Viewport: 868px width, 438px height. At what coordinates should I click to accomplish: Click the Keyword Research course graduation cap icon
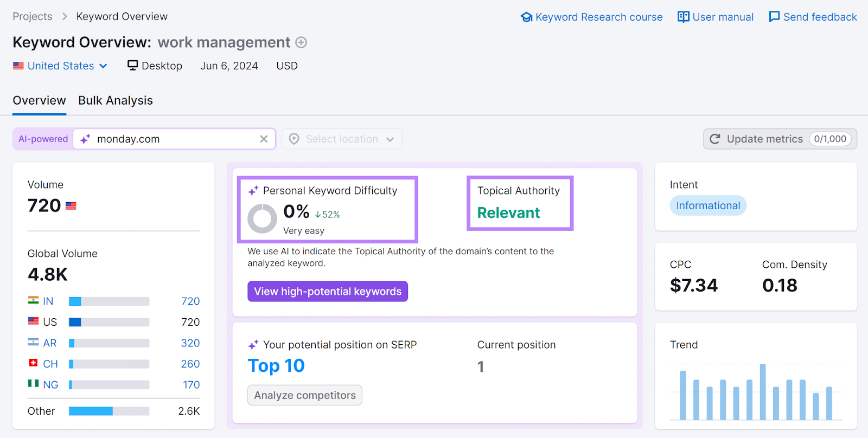526,17
